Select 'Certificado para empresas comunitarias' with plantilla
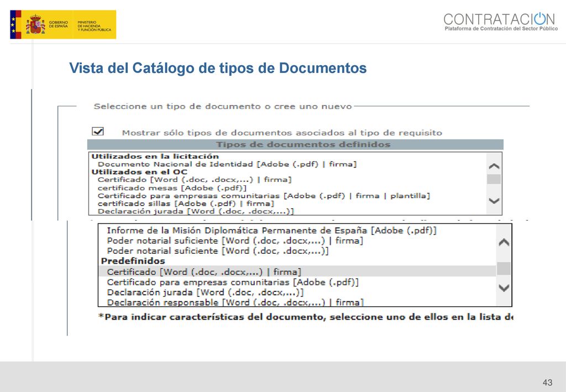The image size is (566, 392). pyautogui.click(x=264, y=196)
